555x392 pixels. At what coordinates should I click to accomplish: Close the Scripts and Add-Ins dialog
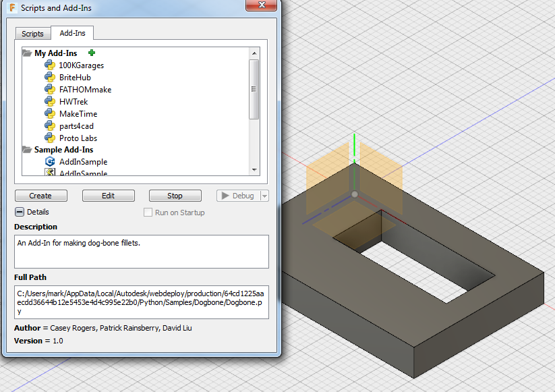(261, 5)
